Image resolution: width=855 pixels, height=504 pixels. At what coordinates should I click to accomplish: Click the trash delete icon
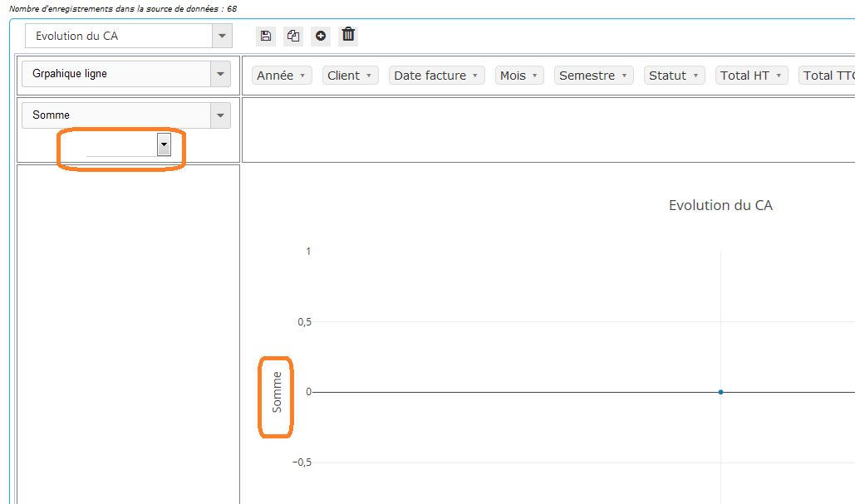coord(349,35)
